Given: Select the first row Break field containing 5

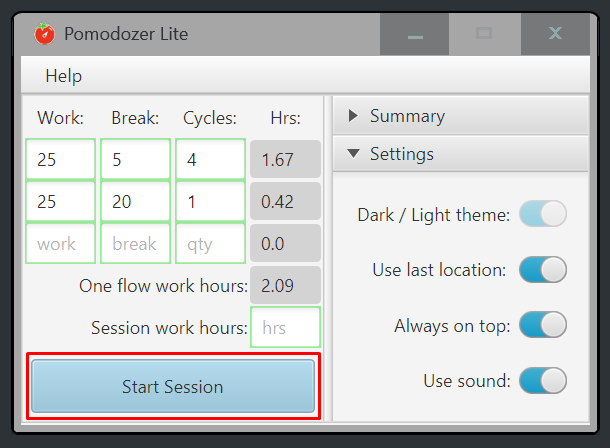Looking at the screenshot, I should point(135,159).
